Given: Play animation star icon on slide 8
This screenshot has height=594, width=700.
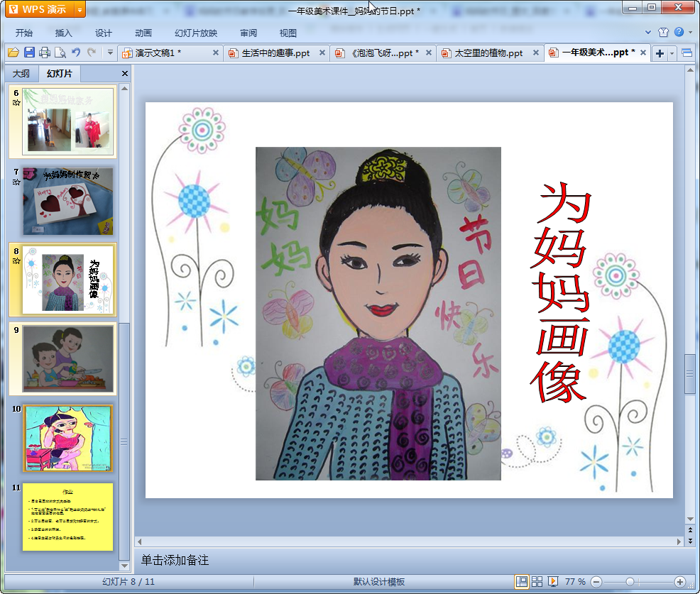Looking at the screenshot, I should (x=16, y=260).
